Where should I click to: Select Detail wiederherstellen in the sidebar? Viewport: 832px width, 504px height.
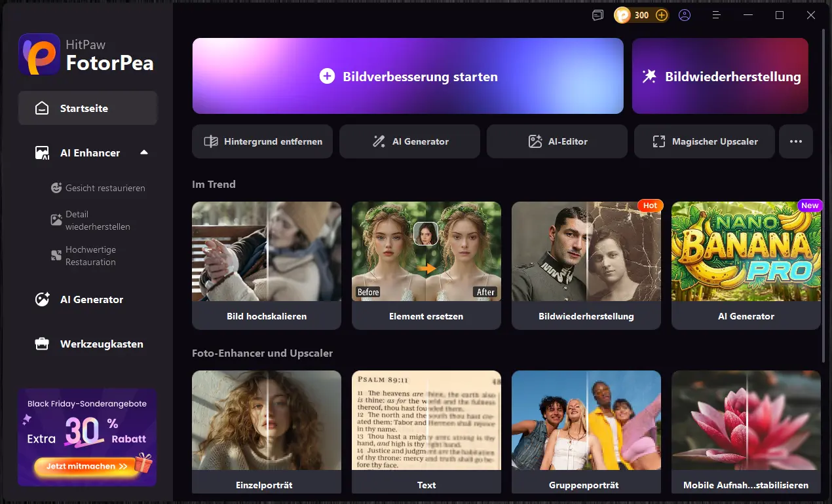click(98, 221)
